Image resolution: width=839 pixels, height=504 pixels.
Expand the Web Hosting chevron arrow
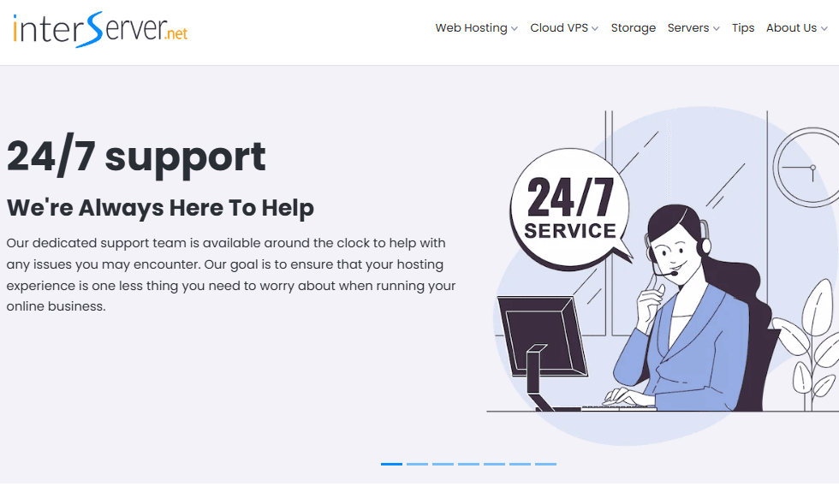pos(515,29)
